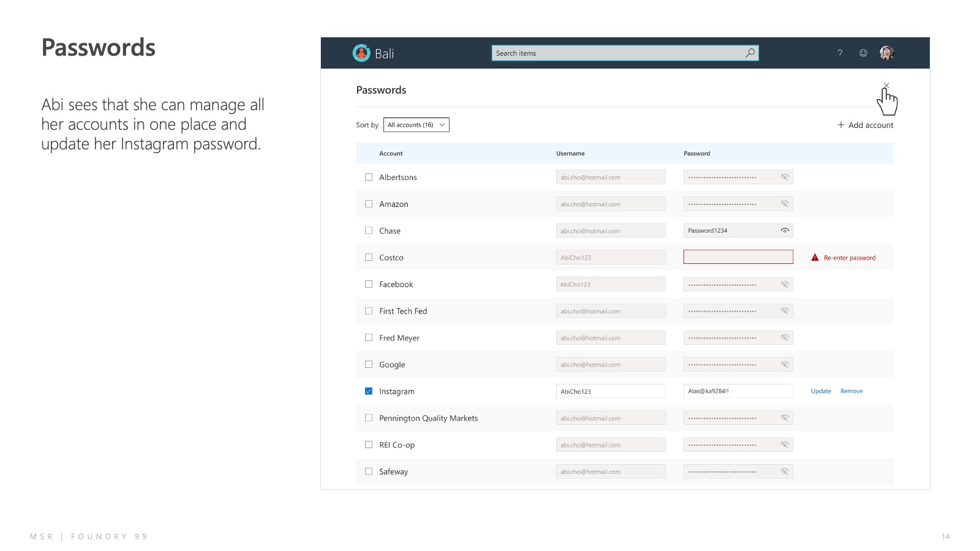Image resolution: width=980 pixels, height=551 pixels.
Task: Click the smiley feedback icon
Action: [x=863, y=53]
